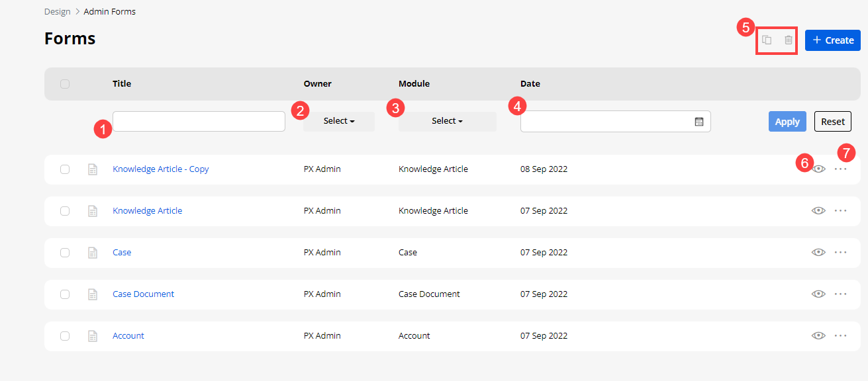Image resolution: width=868 pixels, height=381 pixels.
Task: Go to Design in breadcrumb
Action: [x=58, y=12]
